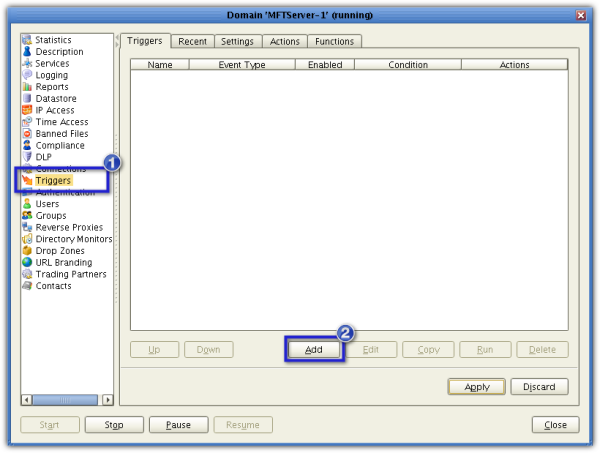The width and height of the screenshot is (600, 453).
Task: Click the Delete trigger button
Action: (542, 349)
